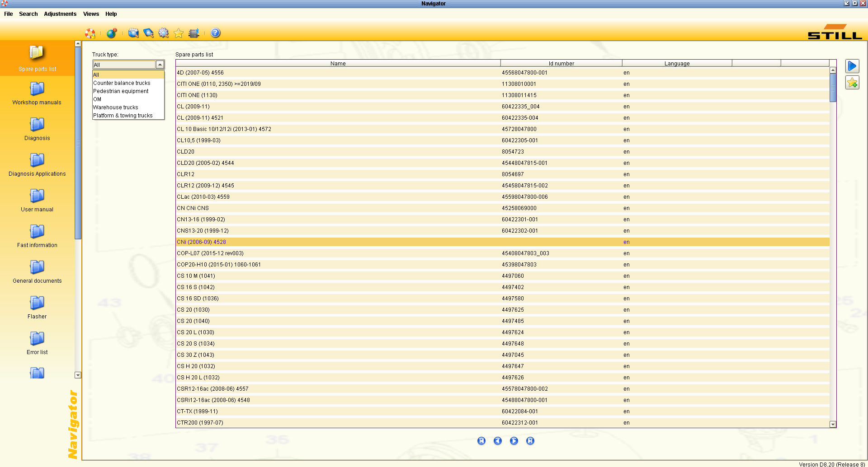The width and height of the screenshot is (868, 467).
Task: Collapse the Truck type dropdown arrow
Action: (160, 65)
